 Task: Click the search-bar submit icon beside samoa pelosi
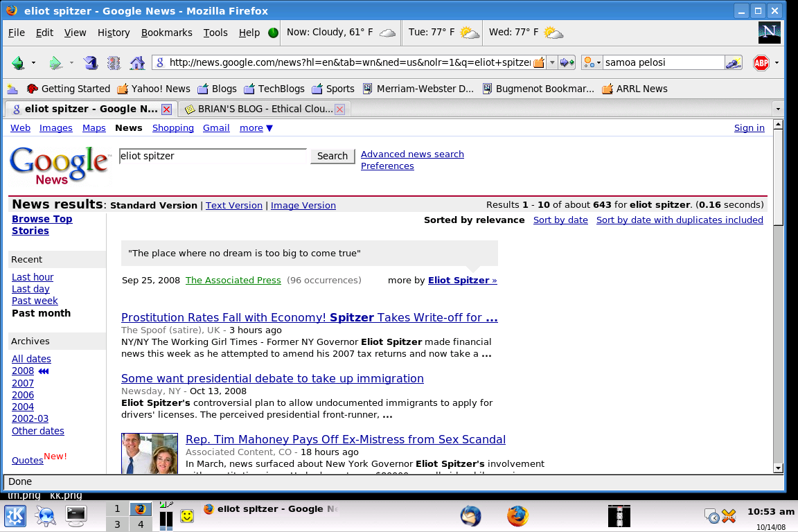pos(734,62)
